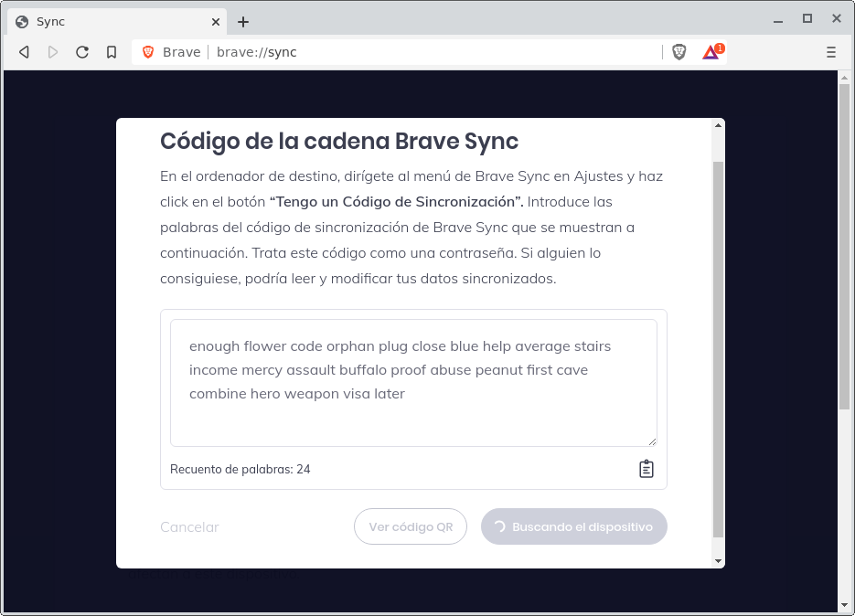This screenshot has height=616, width=855.
Task: Maximize the browser window
Action: [807, 18]
